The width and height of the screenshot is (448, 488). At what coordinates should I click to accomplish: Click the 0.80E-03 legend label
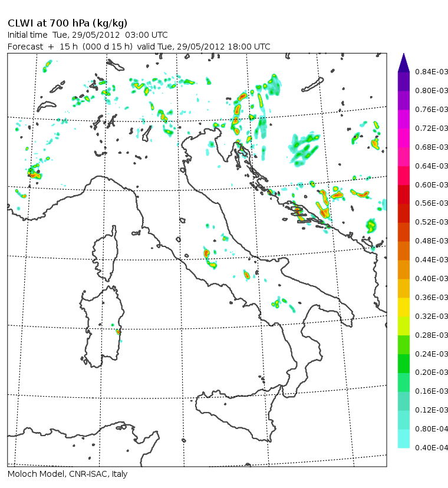[x=431, y=91]
